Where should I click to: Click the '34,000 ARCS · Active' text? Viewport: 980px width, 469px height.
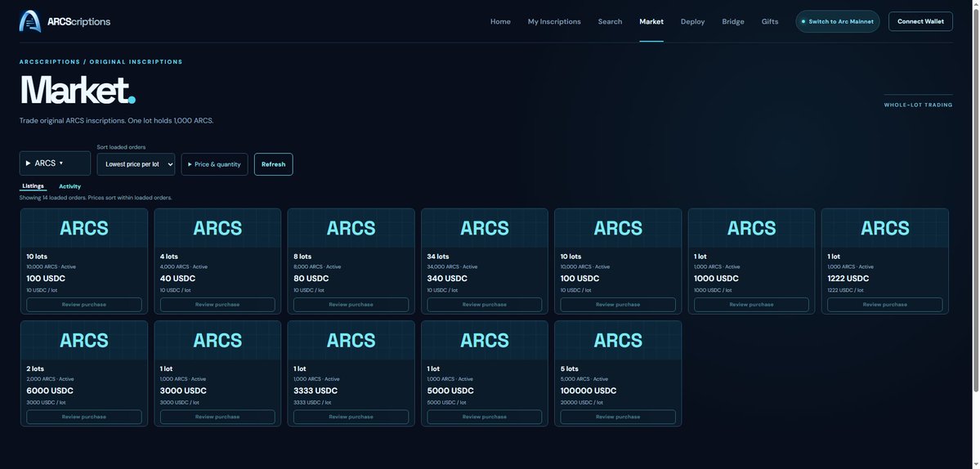452,266
